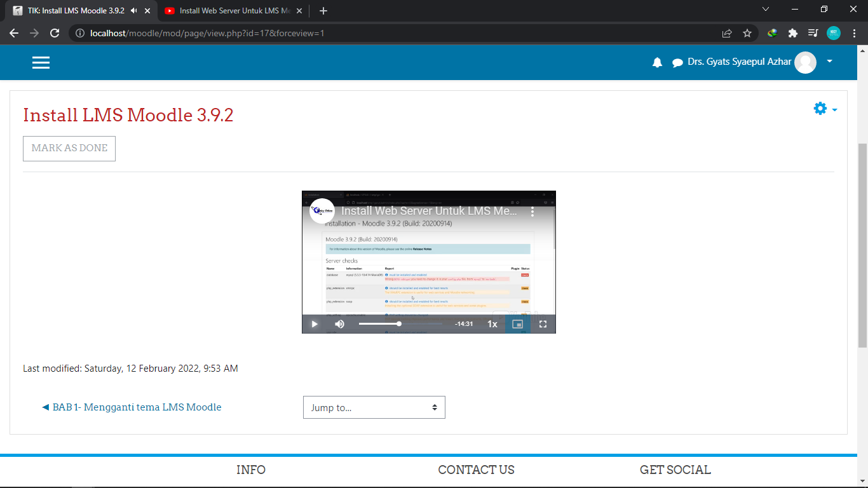Image resolution: width=868 pixels, height=488 pixels.
Task: Close the YouTube browser tab
Action: click(x=299, y=11)
